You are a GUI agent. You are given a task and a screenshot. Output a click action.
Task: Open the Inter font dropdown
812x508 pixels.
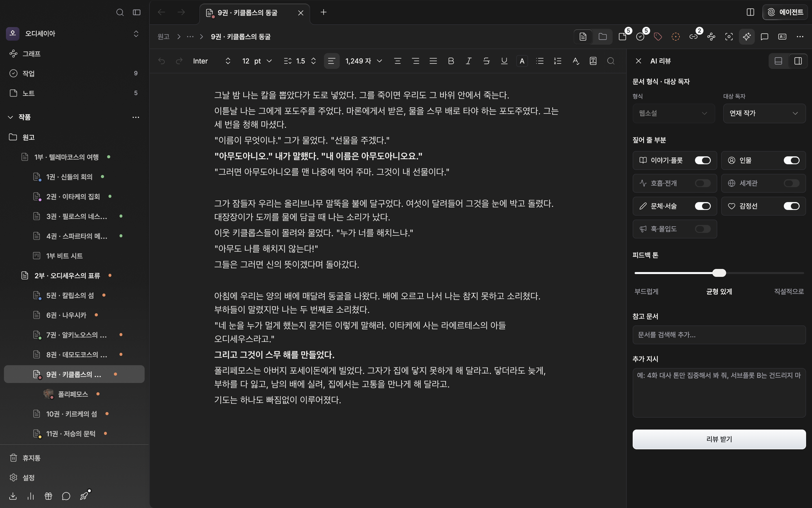[212, 61]
